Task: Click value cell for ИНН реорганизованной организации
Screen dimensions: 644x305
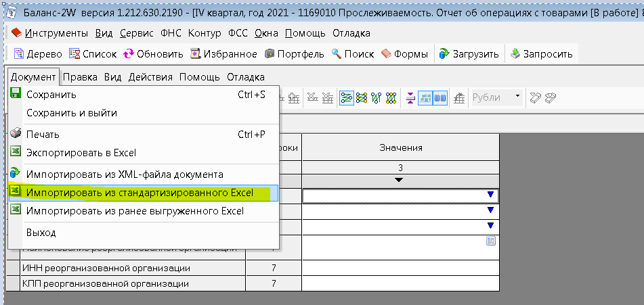Action: point(400,268)
